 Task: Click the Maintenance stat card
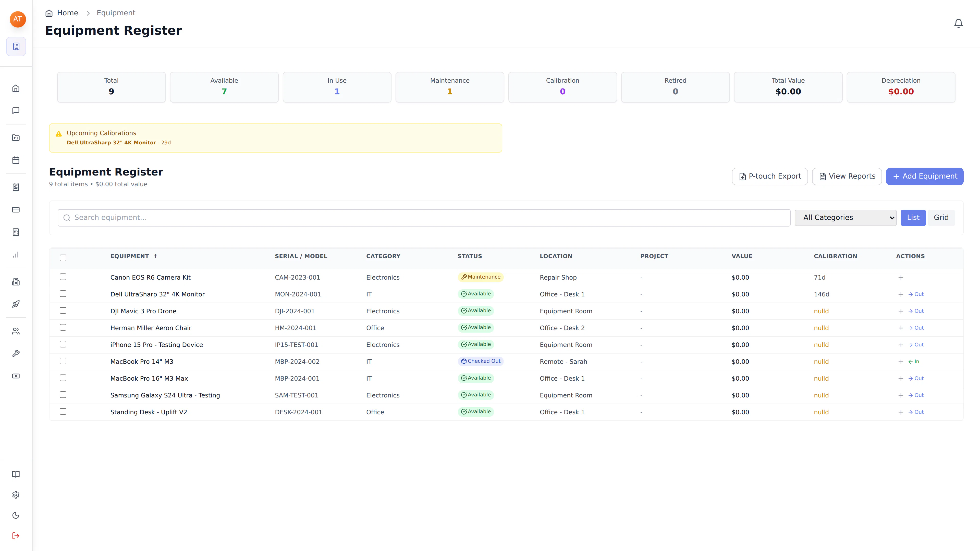click(x=450, y=87)
